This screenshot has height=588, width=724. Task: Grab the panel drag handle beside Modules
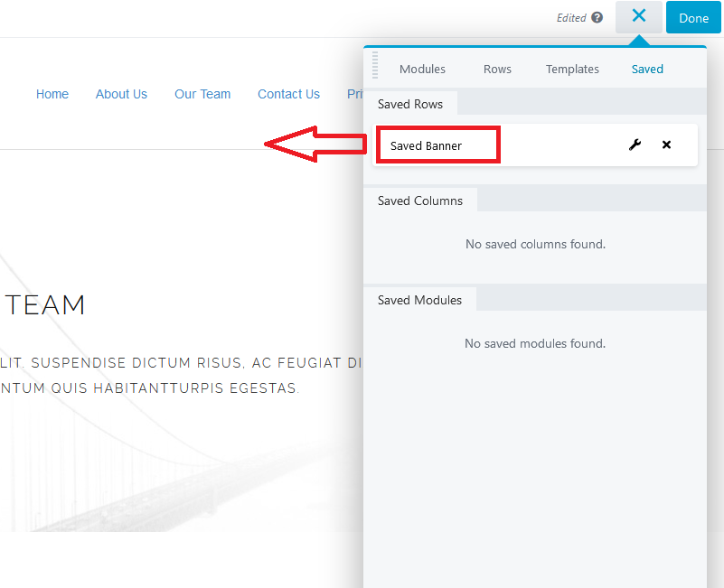click(375, 66)
